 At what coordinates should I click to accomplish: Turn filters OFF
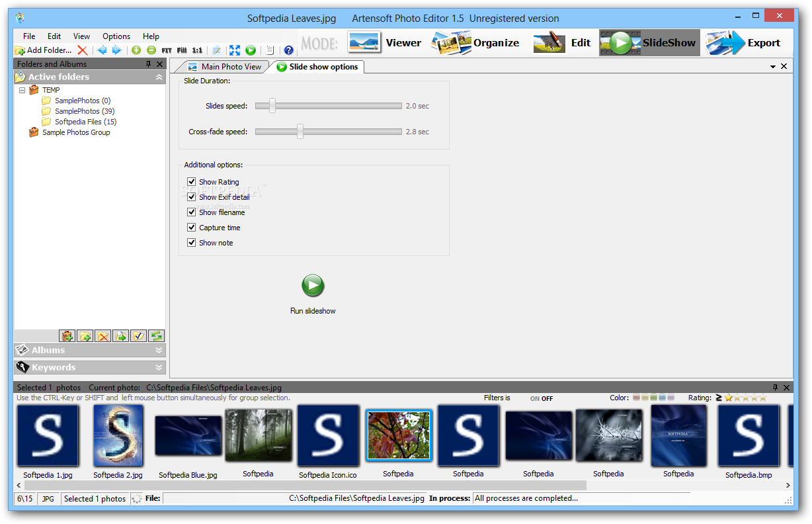[548, 399]
